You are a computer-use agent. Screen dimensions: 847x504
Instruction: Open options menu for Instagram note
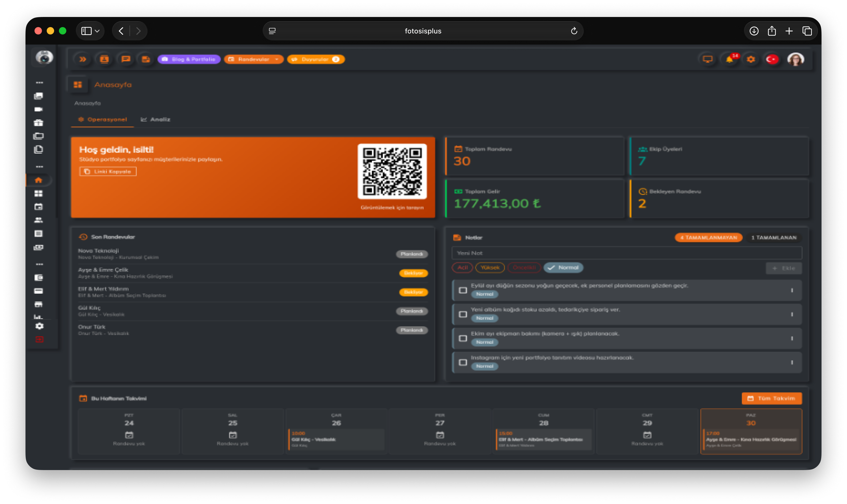point(792,363)
